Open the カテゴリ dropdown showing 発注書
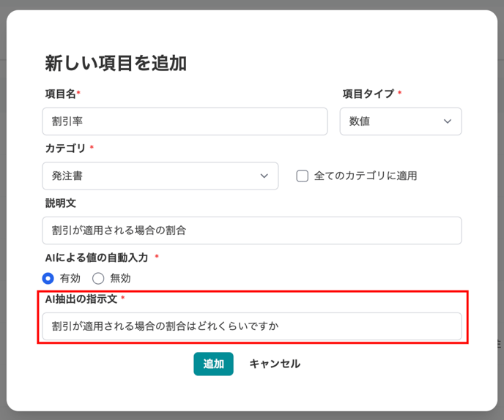 click(x=160, y=176)
